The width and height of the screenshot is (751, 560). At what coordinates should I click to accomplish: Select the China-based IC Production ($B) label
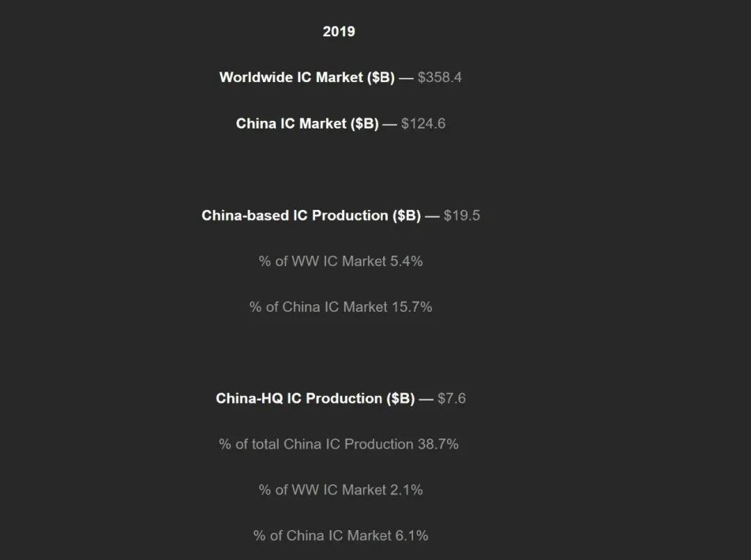click(311, 215)
